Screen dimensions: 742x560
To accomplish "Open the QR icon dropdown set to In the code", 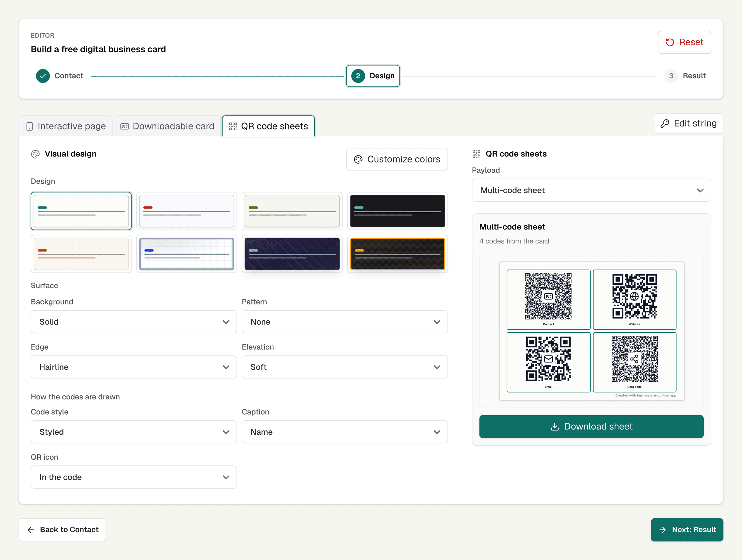I will point(134,477).
